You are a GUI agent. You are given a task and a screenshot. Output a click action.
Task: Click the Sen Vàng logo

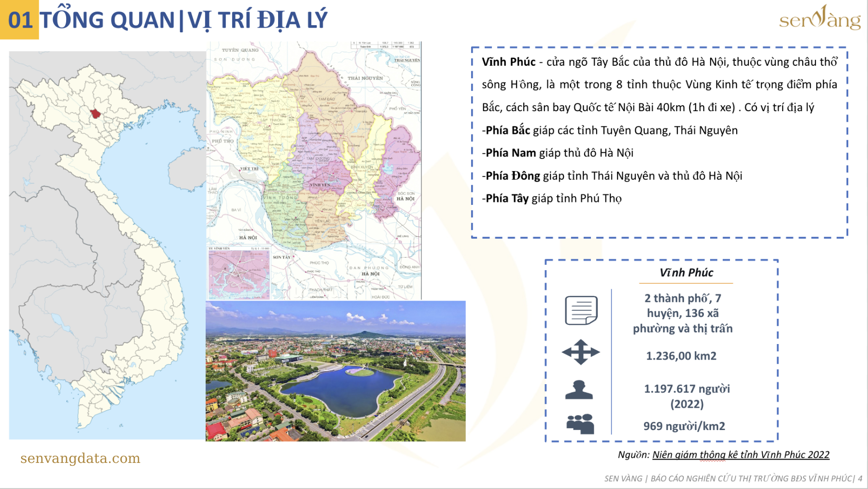[820, 18]
